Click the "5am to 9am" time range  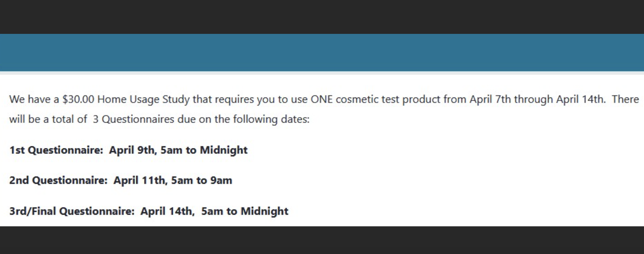(202, 180)
